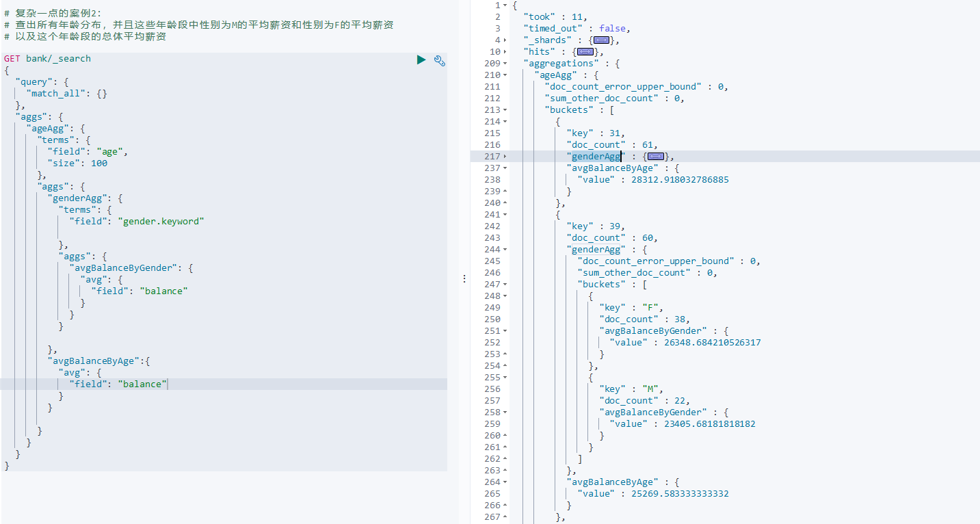Image resolution: width=980 pixels, height=524 pixels.
Task: Fold the second bucket object at line 241
Action: tap(505, 215)
